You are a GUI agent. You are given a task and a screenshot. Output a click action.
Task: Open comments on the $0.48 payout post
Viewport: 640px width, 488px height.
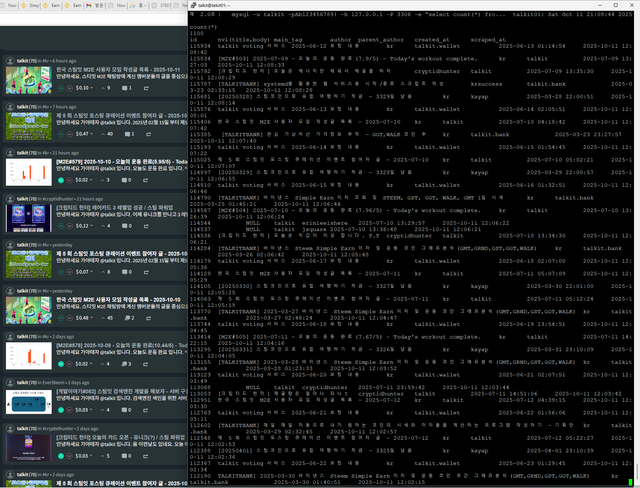129,318
